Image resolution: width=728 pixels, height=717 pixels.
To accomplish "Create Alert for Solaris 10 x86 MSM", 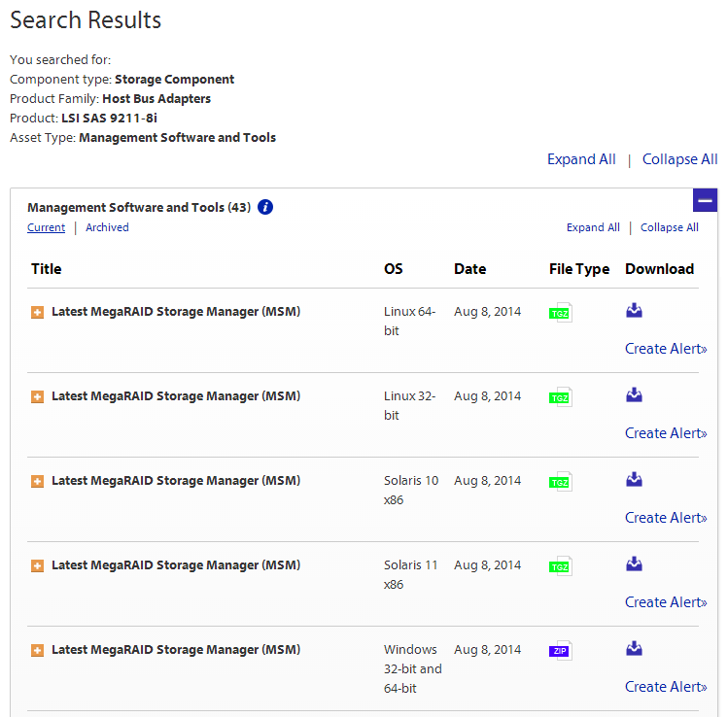I will 666,518.
